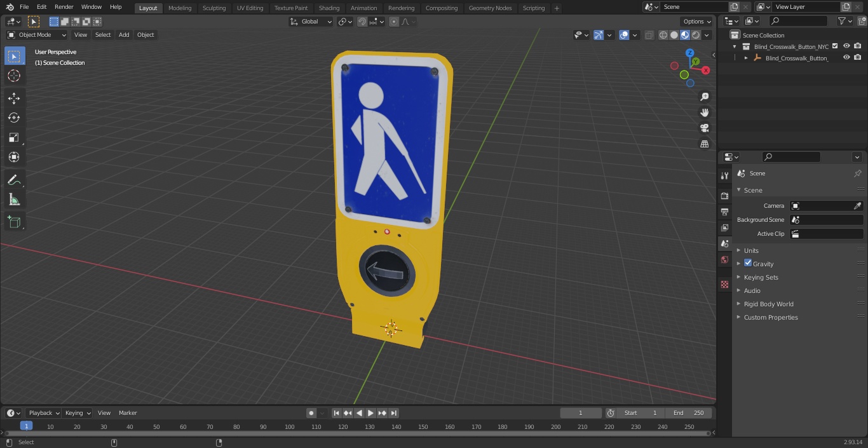
Task: Open the pivot point dropdown
Action: tap(345, 22)
